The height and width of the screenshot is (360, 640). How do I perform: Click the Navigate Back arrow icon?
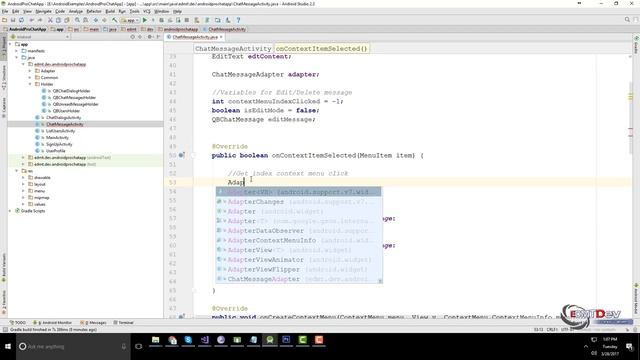[96, 20]
